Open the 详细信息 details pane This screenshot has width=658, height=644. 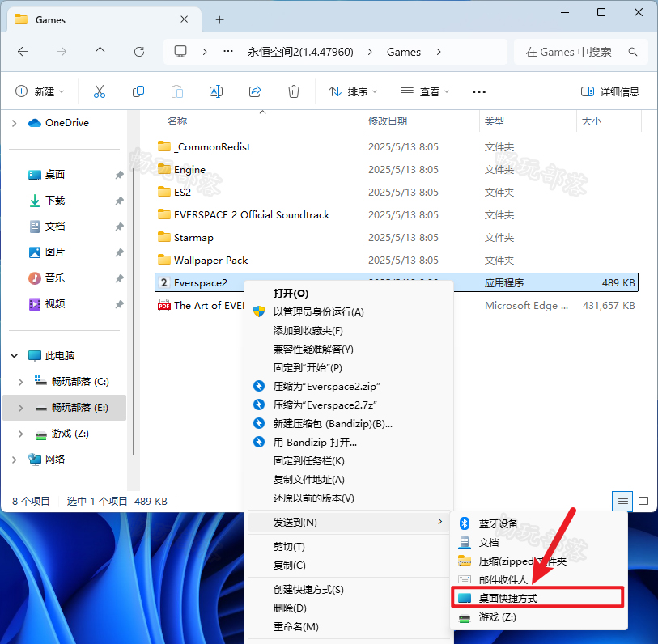coord(609,91)
